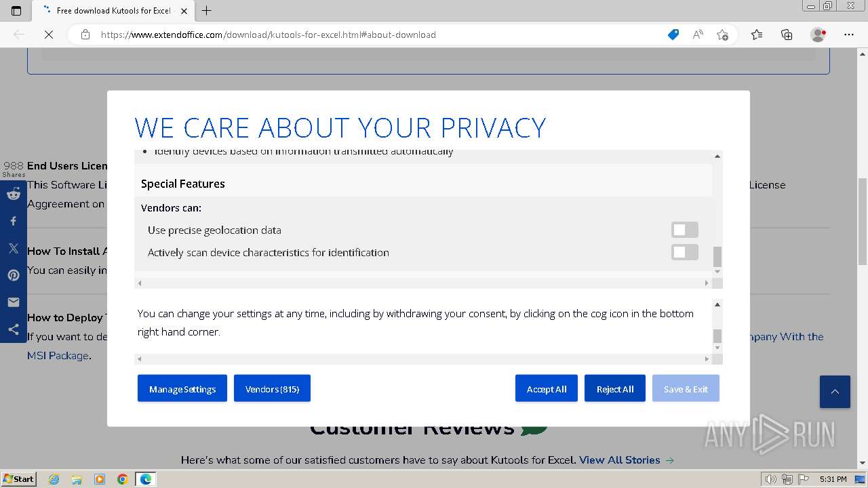Open the Windows Start menu
This screenshot has width=868, height=488.
coord(19,479)
